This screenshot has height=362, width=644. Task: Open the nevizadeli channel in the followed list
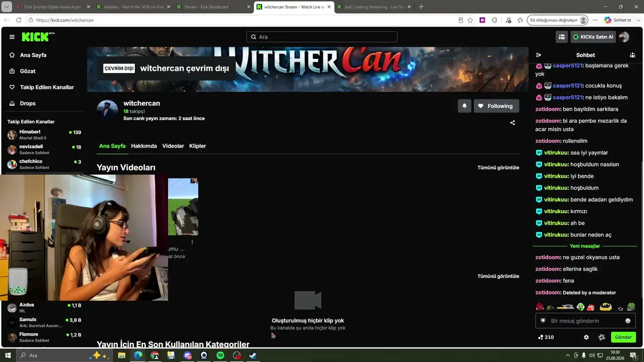44,149
